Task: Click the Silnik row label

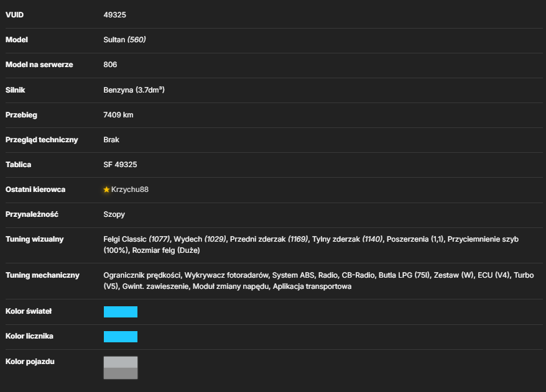Action: coord(16,90)
